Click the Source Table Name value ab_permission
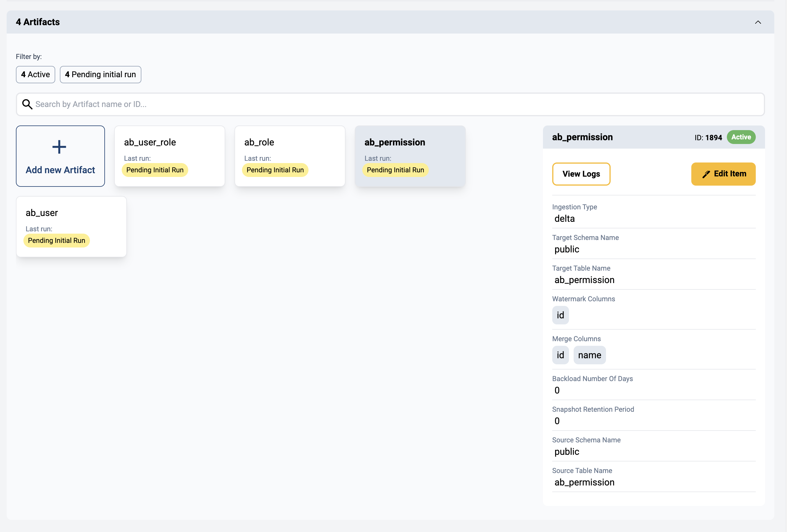The height and width of the screenshot is (532, 787). tap(584, 483)
